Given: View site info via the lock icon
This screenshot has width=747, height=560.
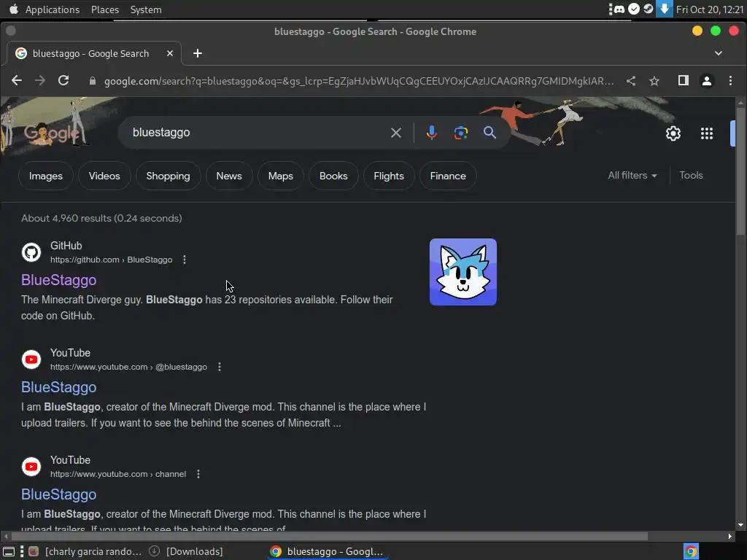Looking at the screenshot, I should pyautogui.click(x=93, y=81).
